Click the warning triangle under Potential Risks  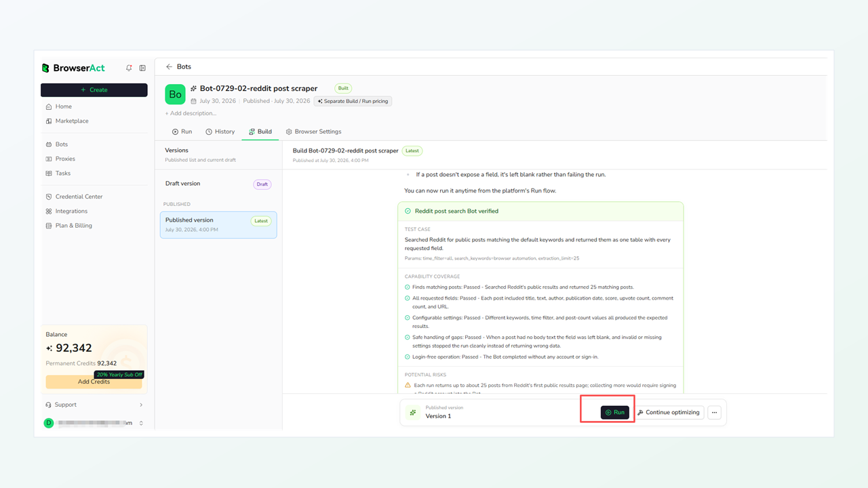(x=408, y=385)
